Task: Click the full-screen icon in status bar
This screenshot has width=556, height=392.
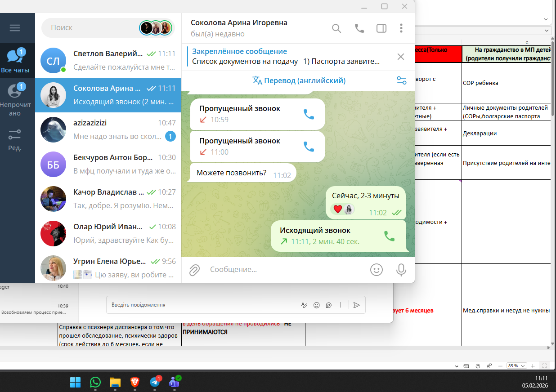Action: (x=544, y=365)
